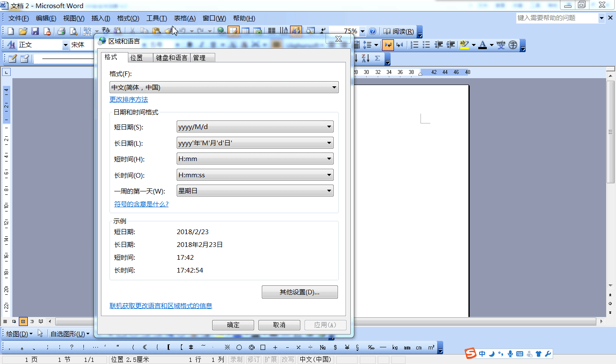
Task: Toggle the left-to-right text direction button
Action: (x=388, y=45)
